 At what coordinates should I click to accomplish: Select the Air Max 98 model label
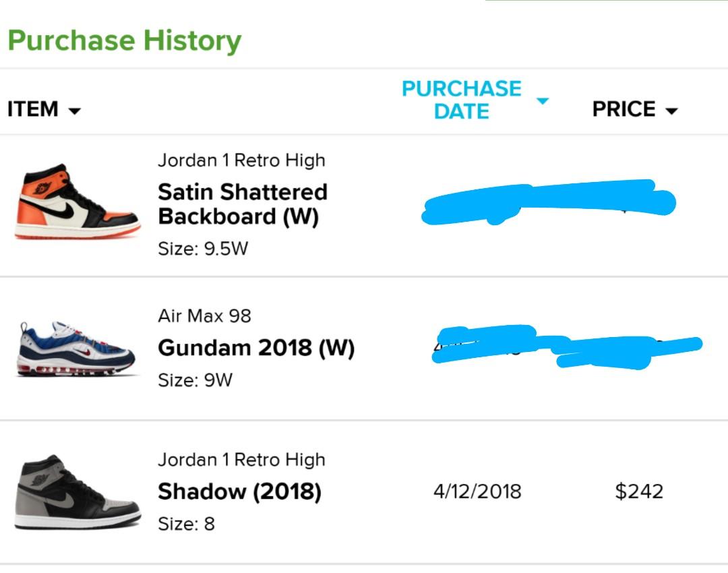coord(204,316)
